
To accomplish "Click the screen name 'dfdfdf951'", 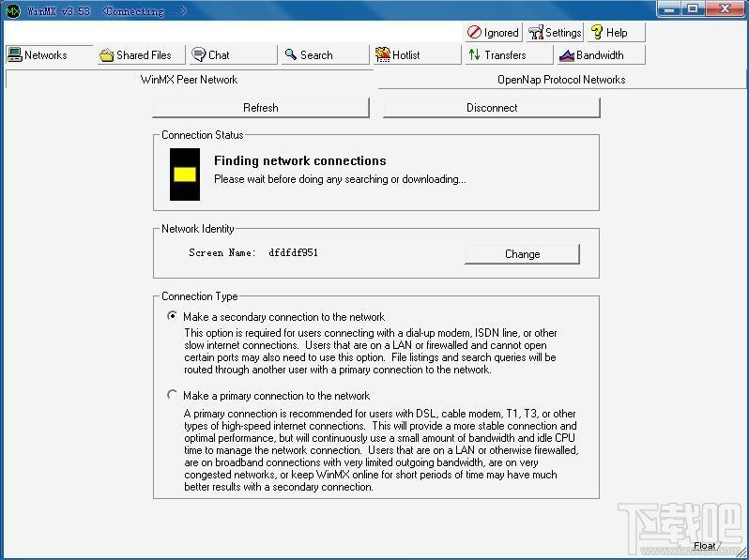I will tap(293, 252).
